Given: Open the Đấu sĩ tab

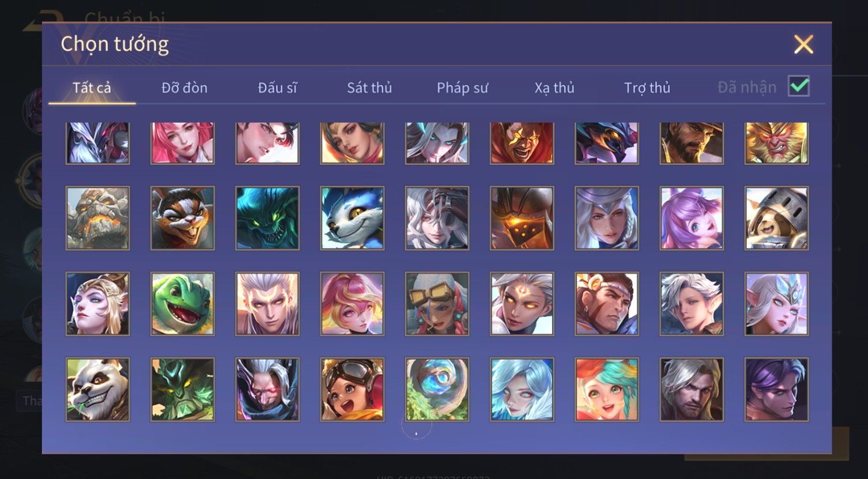Looking at the screenshot, I should click(277, 88).
